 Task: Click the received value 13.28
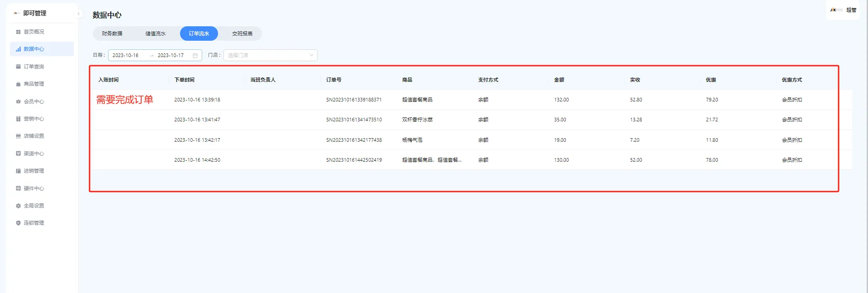(x=636, y=120)
